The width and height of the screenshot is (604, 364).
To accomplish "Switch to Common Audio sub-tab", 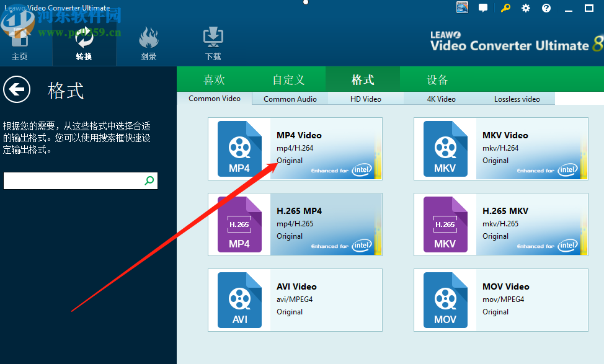I will coord(290,99).
